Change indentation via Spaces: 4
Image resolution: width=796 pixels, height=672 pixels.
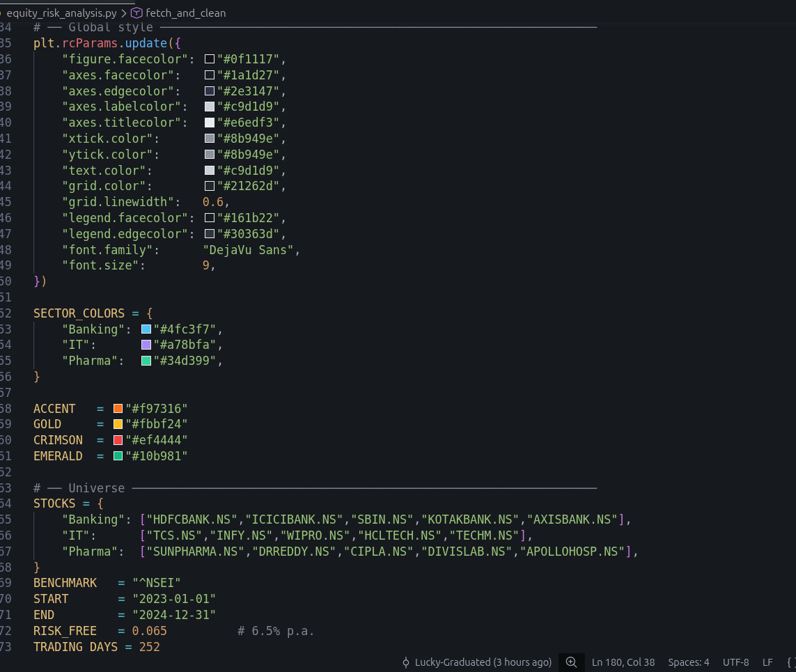(688, 662)
